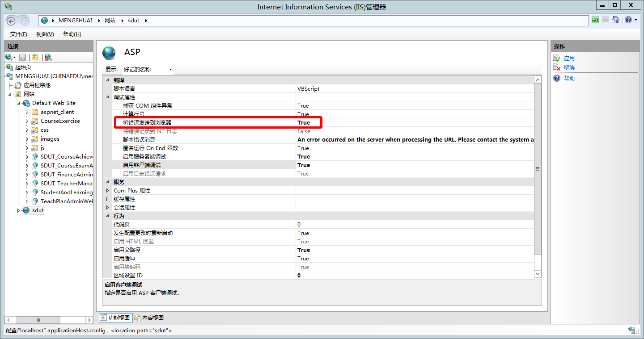Click the up-one-level folder icon in Connections toolbar

(x=35, y=57)
